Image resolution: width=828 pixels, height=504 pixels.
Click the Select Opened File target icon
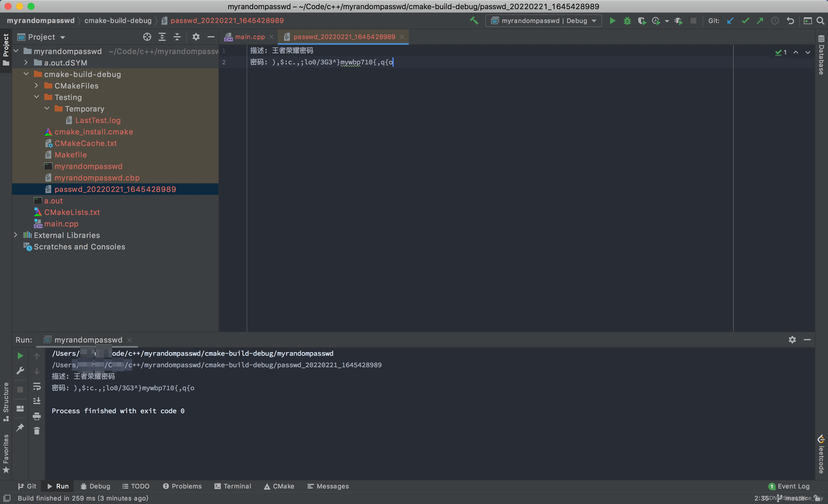pos(147,37)
